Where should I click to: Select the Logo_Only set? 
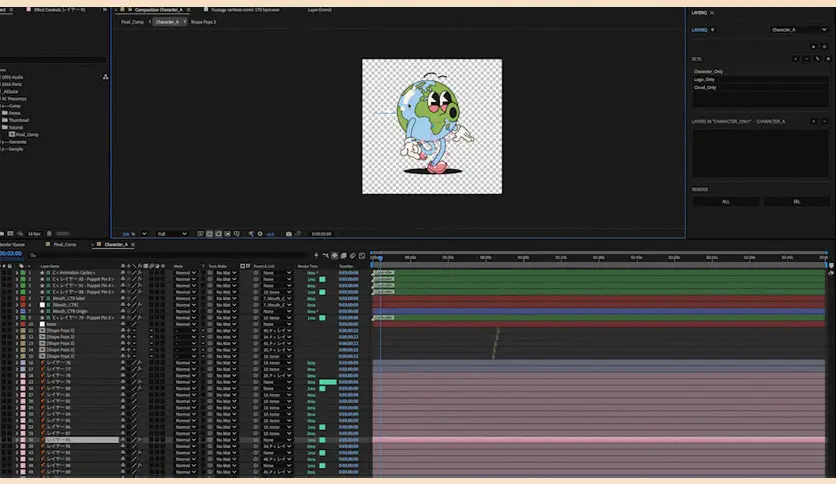pyautogui.click(x=760, y=79)
